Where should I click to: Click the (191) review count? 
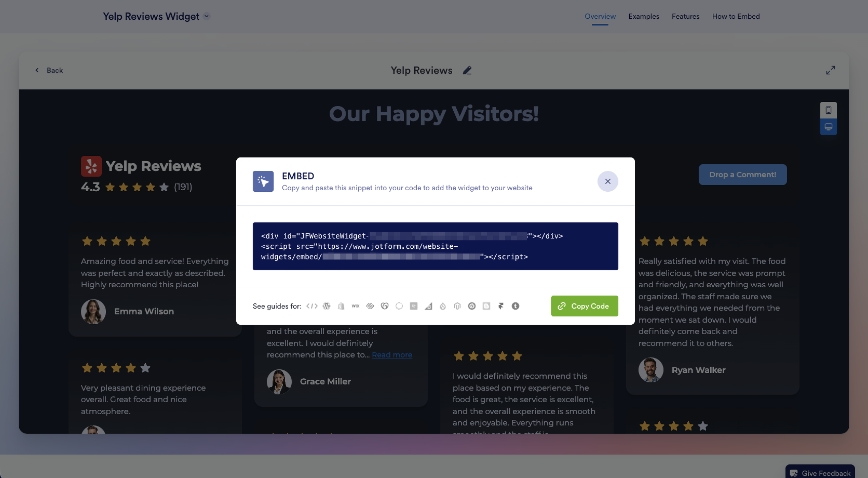point(183,187)
